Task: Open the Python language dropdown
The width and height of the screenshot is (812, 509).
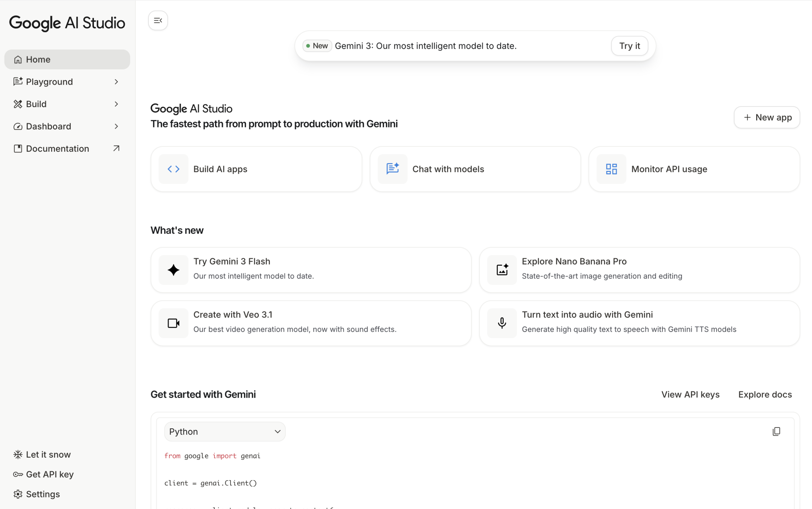Action: click(224, 431)
